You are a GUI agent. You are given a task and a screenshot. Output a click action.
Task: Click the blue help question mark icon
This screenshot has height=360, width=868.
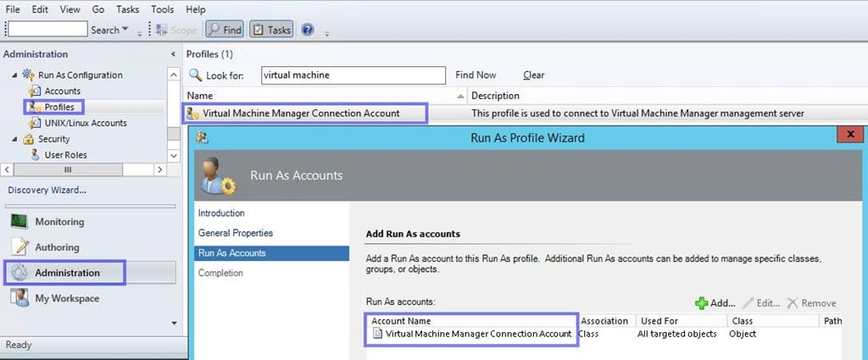pyautogui.click(x=307, y=30)
